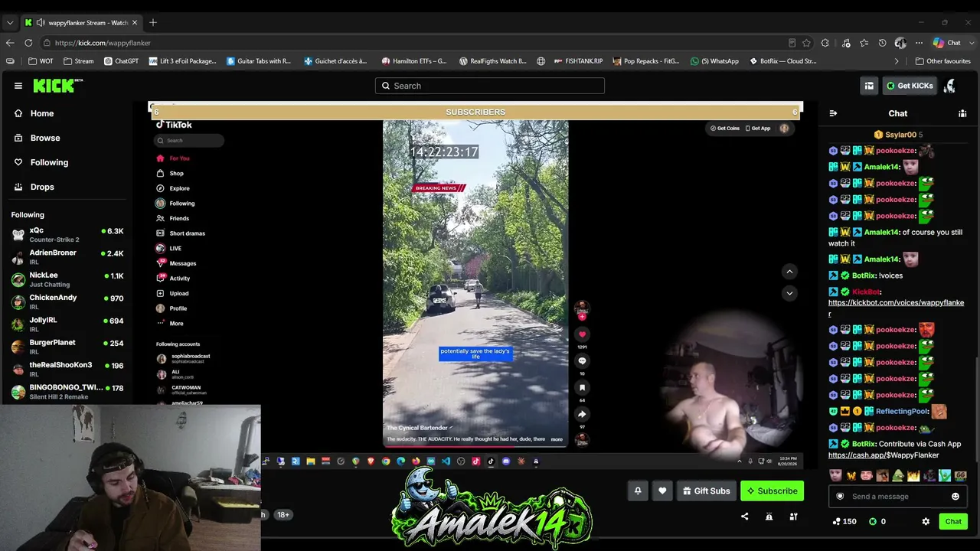Open browser extensions puzzle icon
The height and width of the screenshot is (551, 980).
coord(825,43)
